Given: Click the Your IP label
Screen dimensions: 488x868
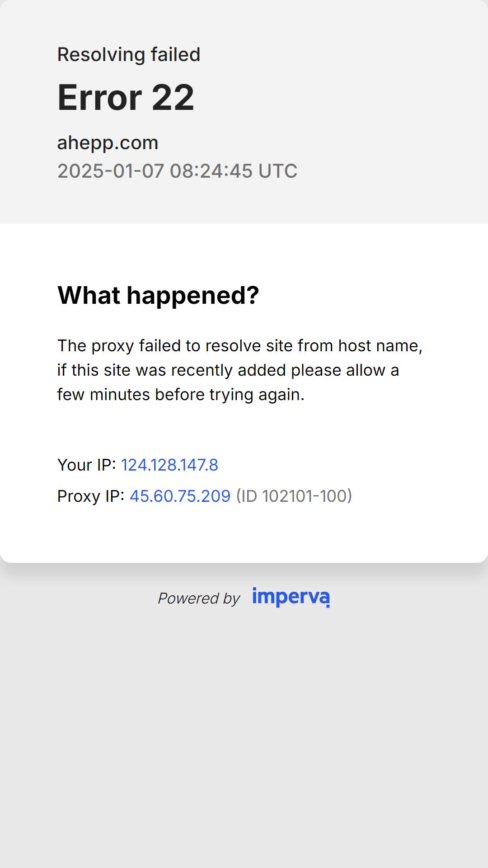Looking at the screenshot, I should [x=87, y=465].
